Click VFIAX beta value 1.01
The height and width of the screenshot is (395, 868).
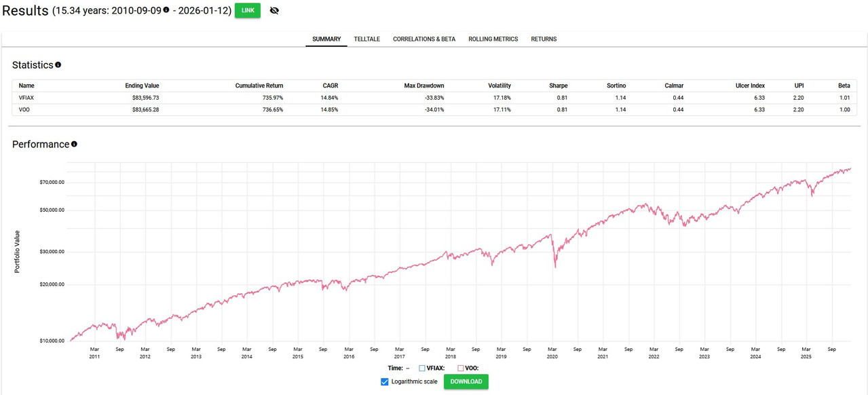[x=844, y=98]
